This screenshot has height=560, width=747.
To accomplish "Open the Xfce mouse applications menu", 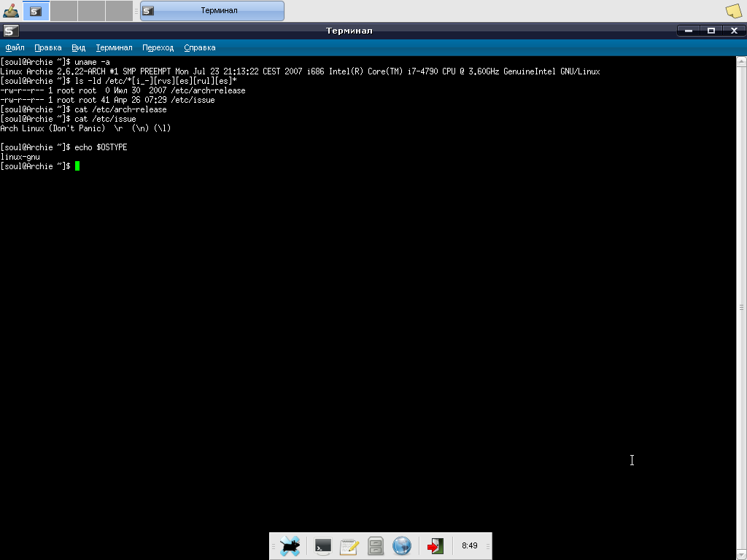I will click(x=289, y=545).
